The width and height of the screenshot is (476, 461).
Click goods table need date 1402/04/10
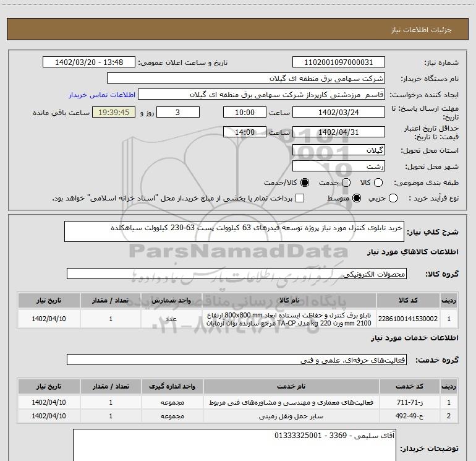click(x=49, y=319)
